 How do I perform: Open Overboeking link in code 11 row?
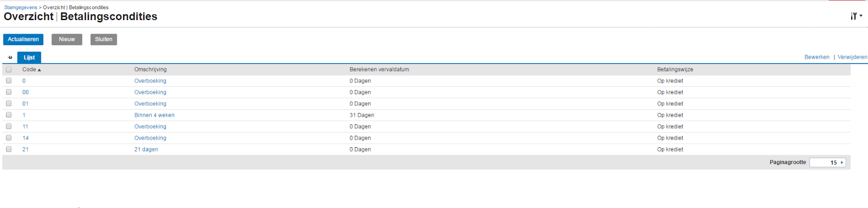coord(150,127)
